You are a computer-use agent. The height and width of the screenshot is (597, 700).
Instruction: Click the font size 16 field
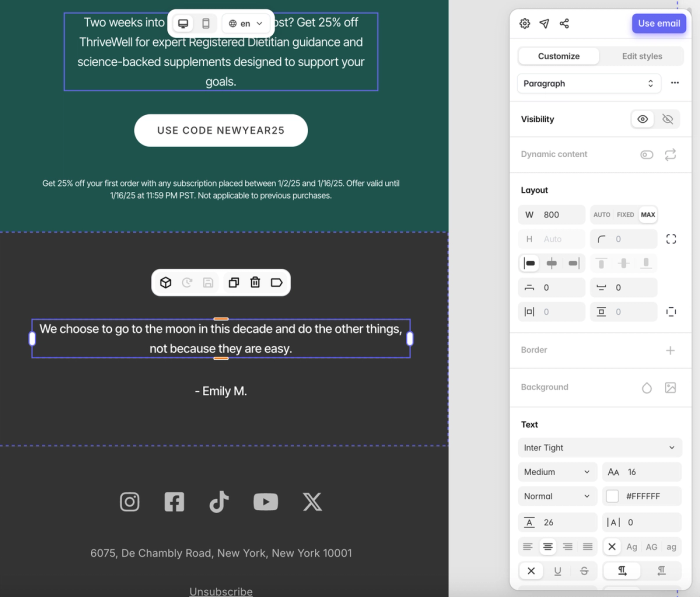642,472
